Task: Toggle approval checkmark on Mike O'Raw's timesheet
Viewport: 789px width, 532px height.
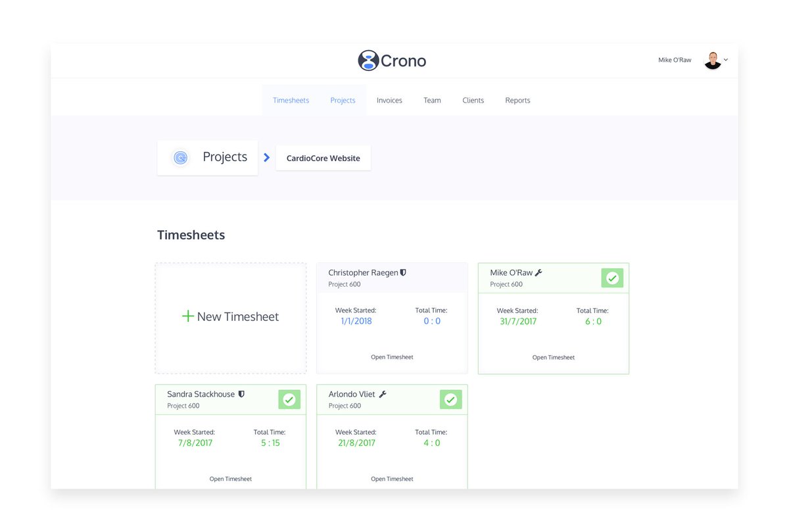Action: pos(612,278)
